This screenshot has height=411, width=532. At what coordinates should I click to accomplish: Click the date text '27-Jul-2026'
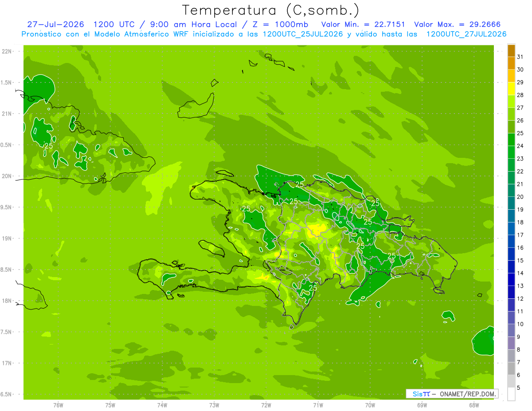(55, 24)
